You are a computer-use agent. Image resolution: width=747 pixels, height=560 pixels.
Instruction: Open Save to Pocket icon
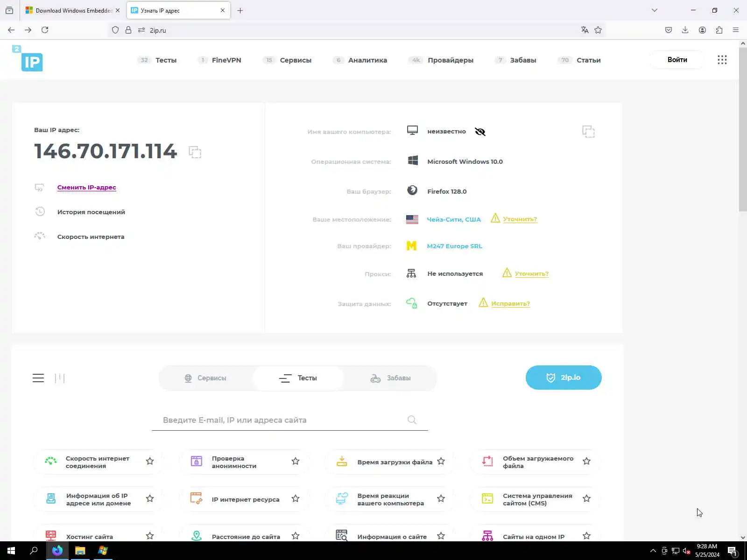click(x=669, y=30)
